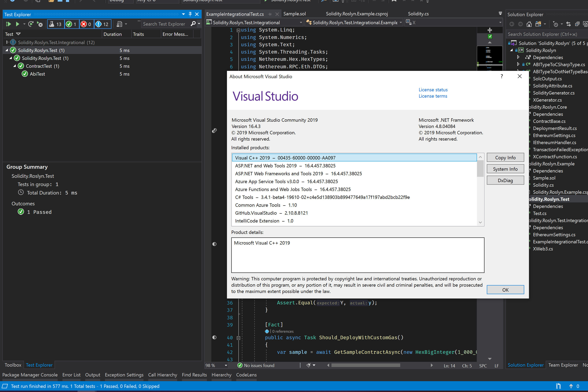Open the License status link
This screenshot has height=392, width=588.
coord(433,90)
